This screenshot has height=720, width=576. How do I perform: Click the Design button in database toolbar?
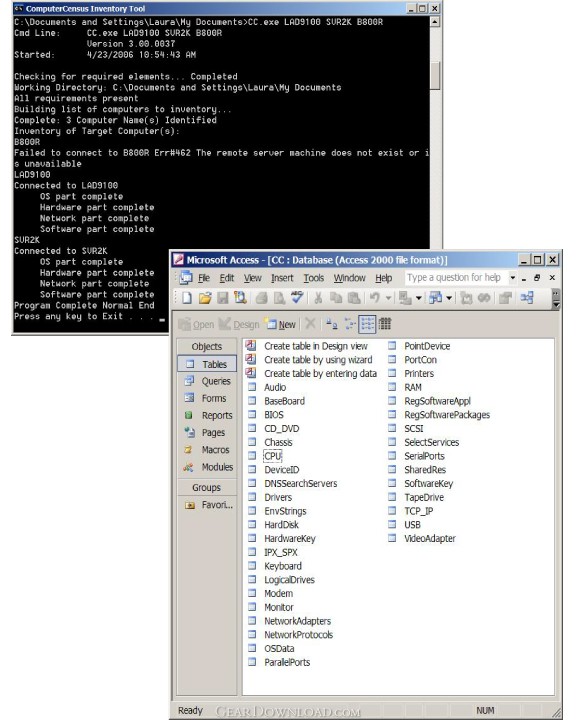pos(239,325)
